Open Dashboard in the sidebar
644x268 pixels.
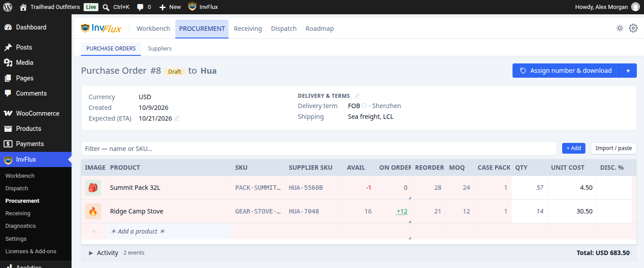[36, 27]
